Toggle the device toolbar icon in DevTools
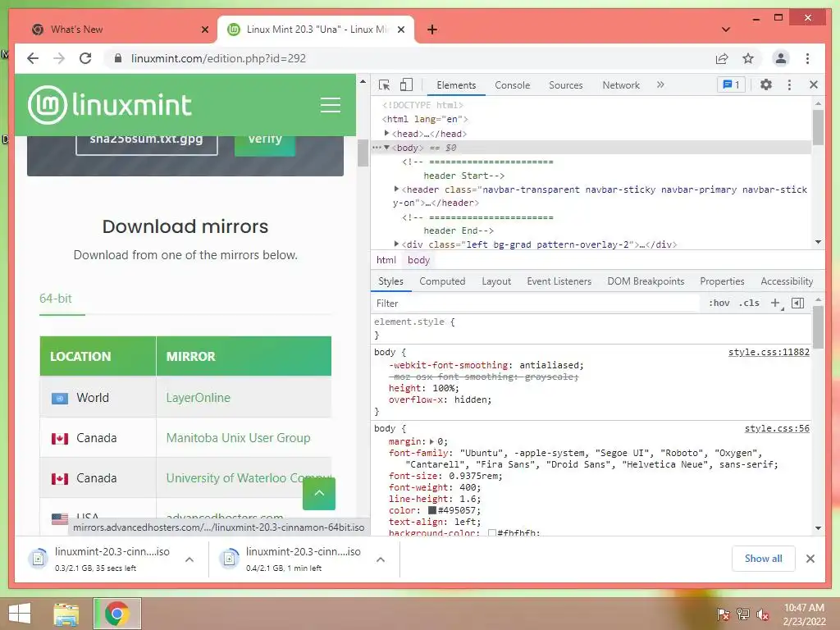 click(x=407, y=85)
